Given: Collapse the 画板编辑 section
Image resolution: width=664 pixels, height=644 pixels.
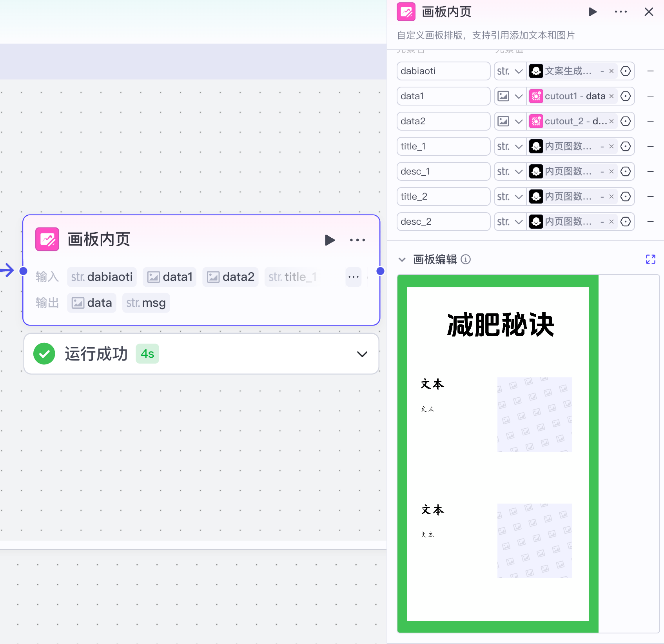Looking at the screenshot, I should [x=401, y=259].
